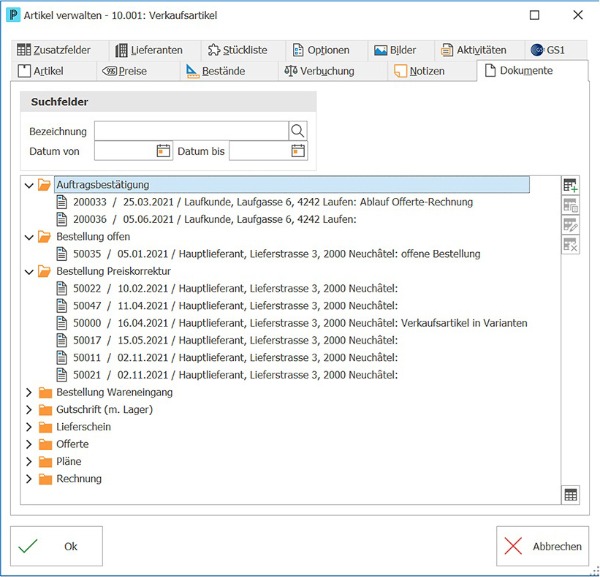The image size is (600, 577).
Task: Click the Bestellung Preiskorrektur folder icon
Action: (44, 271)
